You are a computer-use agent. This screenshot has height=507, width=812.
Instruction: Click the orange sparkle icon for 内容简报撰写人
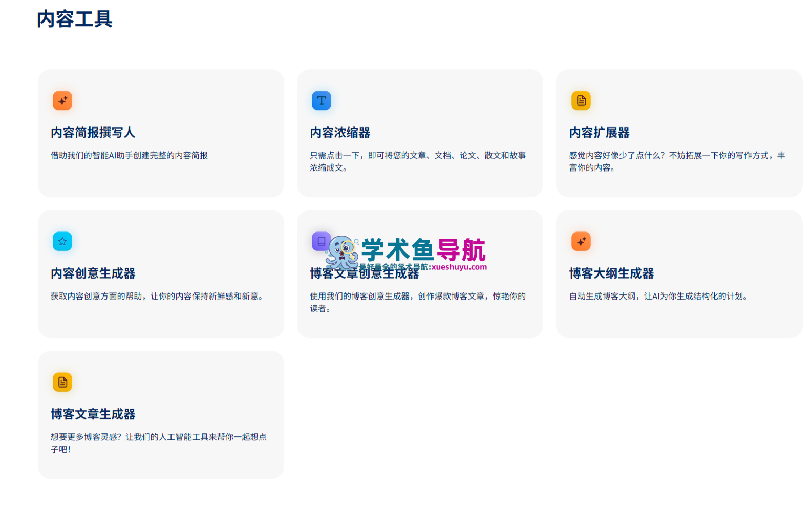tap(62, 100)
